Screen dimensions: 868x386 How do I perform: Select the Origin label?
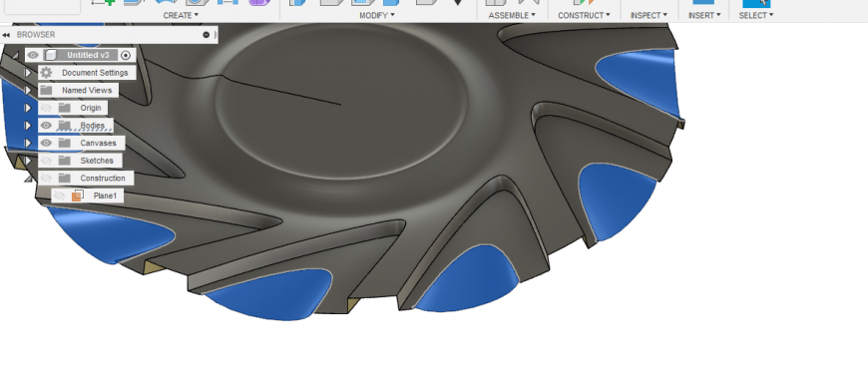[x=91, y=108]
